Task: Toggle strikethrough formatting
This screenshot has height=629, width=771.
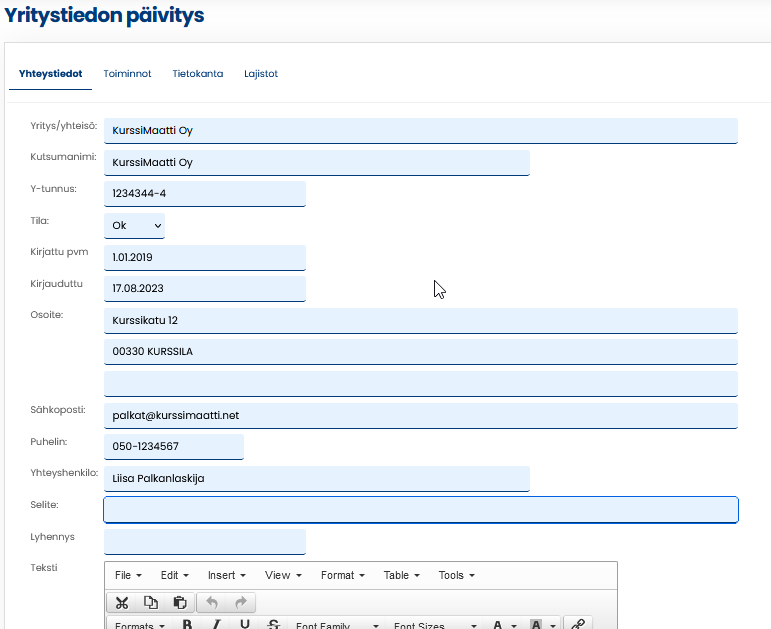Action: [274, 625]
